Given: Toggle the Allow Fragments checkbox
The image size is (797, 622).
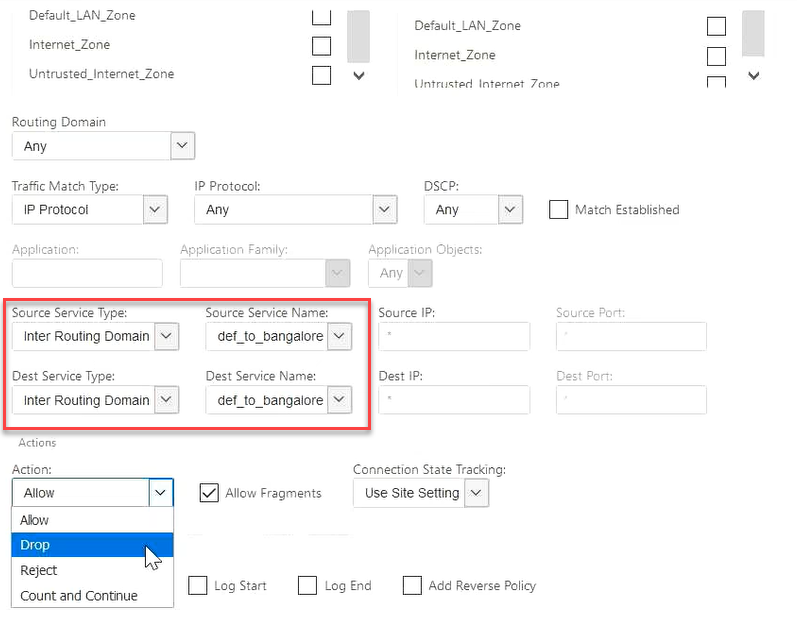Looking at the screenshot, I should click(209, 493).
